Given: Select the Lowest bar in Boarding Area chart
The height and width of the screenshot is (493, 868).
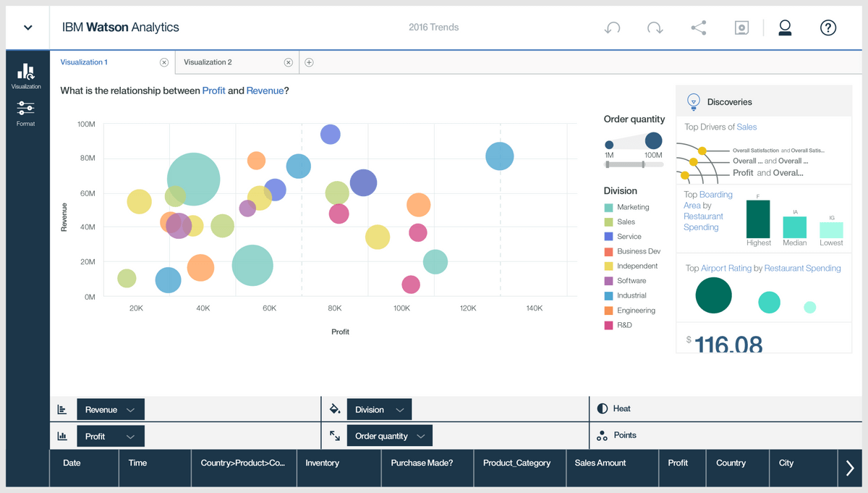Looking at the screenshot, I should [x=831, y=230].
